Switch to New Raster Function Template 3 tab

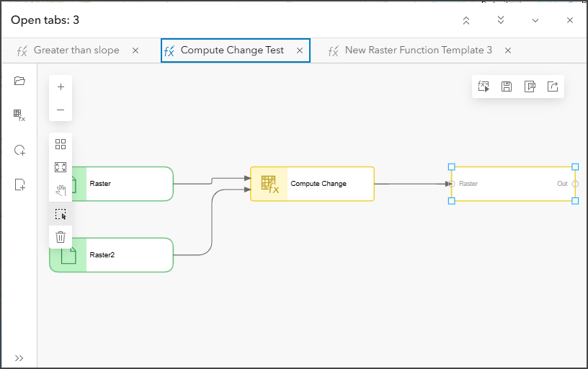click(x=418, y=50)
